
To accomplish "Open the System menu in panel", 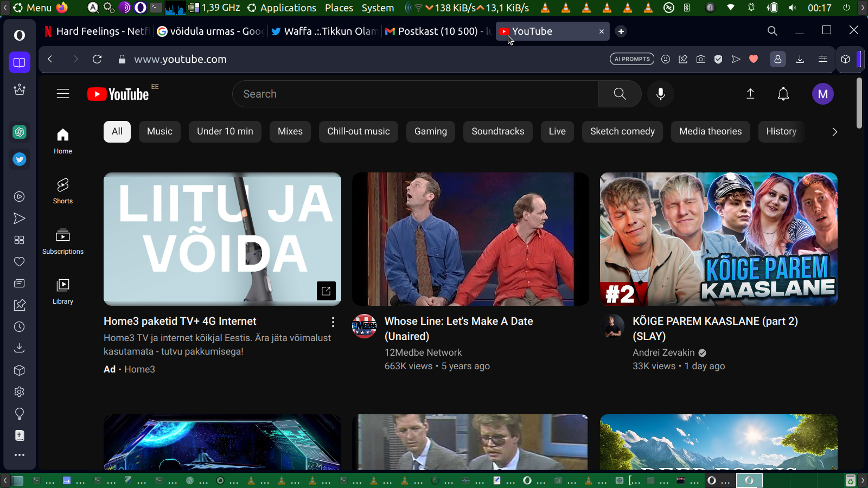I will (x=378, y=8).
